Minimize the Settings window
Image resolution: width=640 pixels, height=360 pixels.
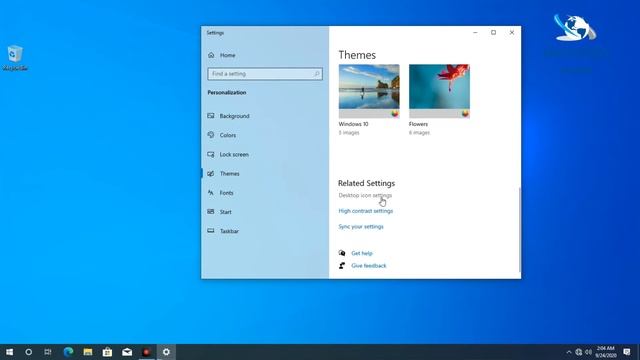(x=475, y=33)
